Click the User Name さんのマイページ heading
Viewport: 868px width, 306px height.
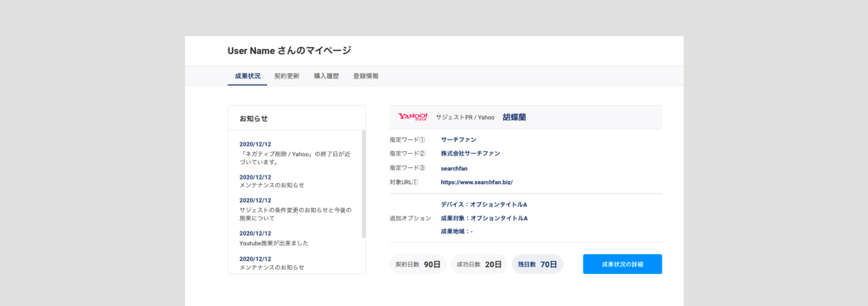coord(289,51)
